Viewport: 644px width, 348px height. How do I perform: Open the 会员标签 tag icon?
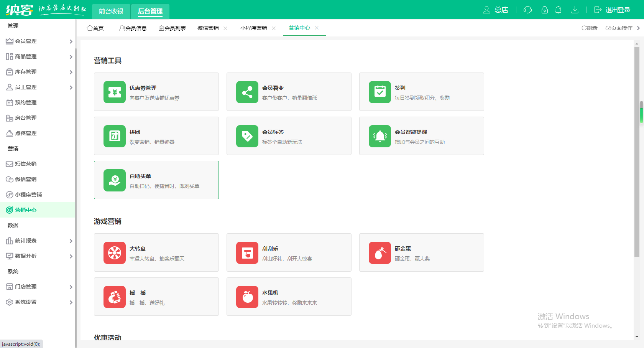click(x=247, y=136)
